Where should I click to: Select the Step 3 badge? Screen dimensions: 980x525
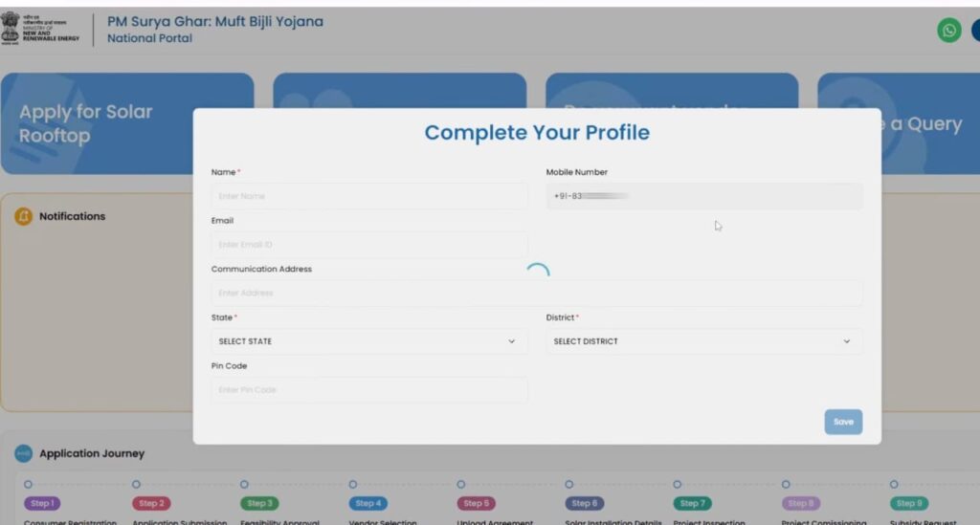coord(259,503)
